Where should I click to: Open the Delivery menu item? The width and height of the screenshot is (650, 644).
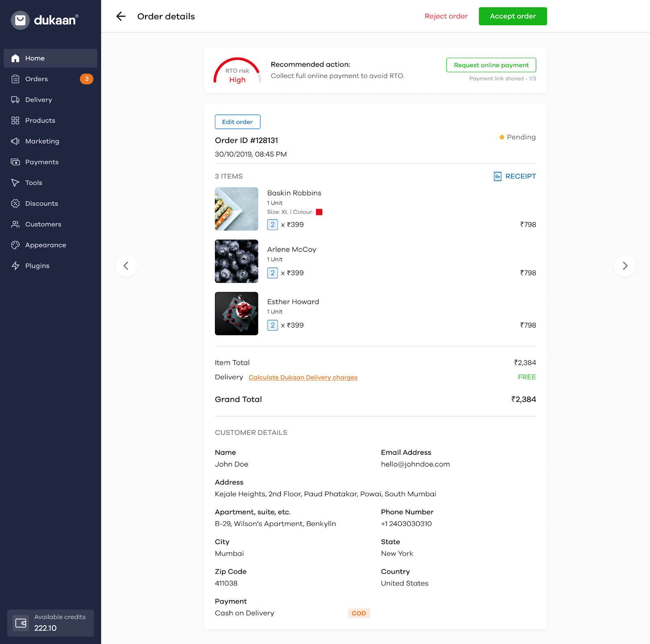tap(50, 99)
